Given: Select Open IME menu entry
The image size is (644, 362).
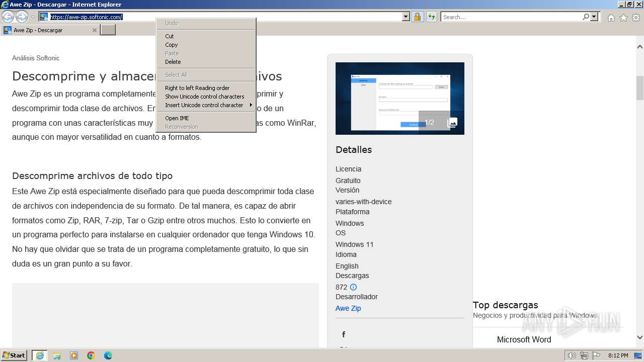Looking at the screenshot, I should pos(206,118).
